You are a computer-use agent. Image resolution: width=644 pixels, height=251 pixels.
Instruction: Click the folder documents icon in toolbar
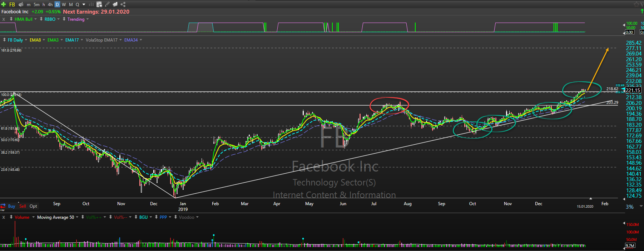(x=115, y=5)
